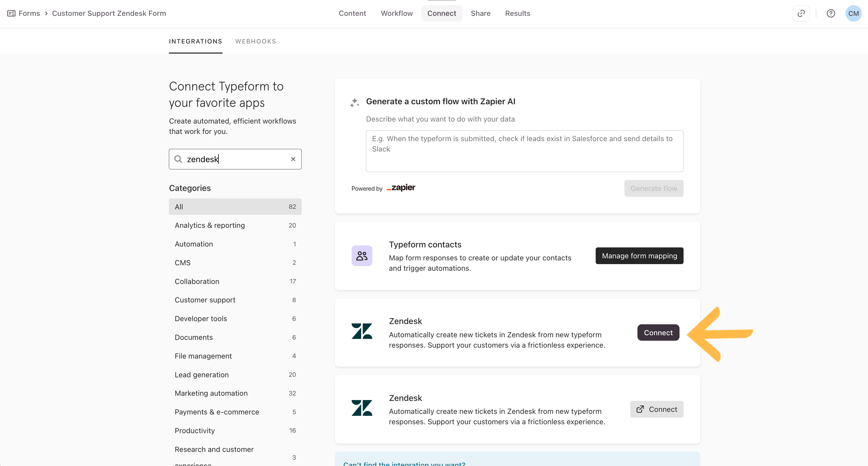Open the Workflow tab
Image resolution: width=868 pixels, height=466 pixels.
[x=397, y=14]
